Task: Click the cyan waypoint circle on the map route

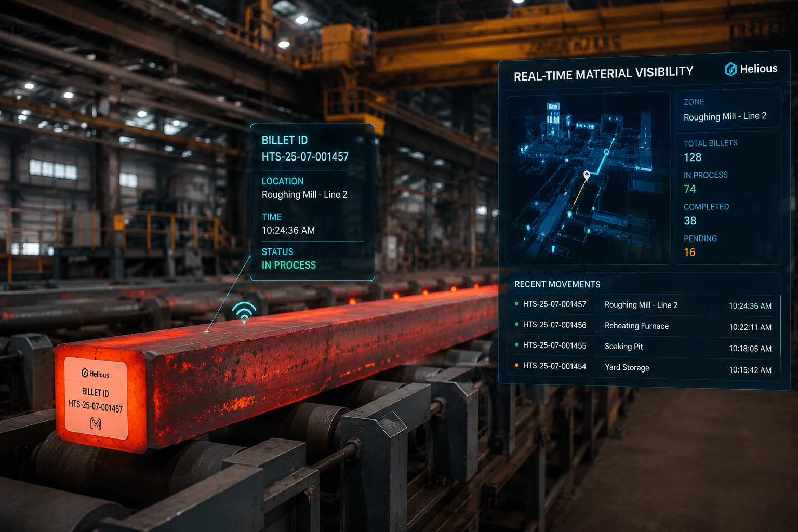Action: 606,152
